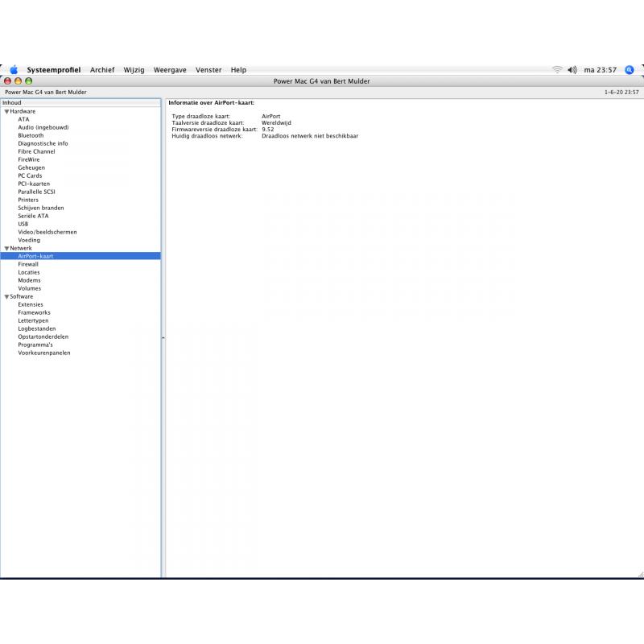Select Schijven branden entry
Image resolution: width=644 pixels, height=644 pixels.
[x=41, y=208]
